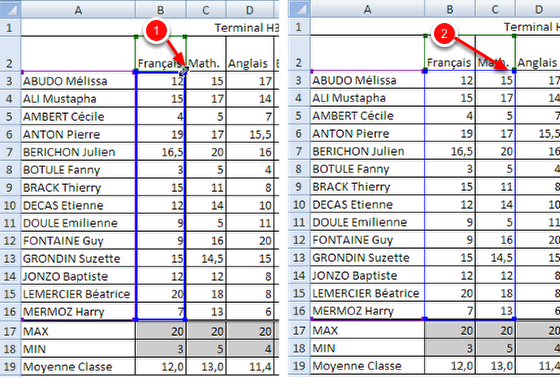Viewport: 560px width, 378px height.
Task: Click 'Anglais' header cell in left spreadsheet
Action: 250,54
